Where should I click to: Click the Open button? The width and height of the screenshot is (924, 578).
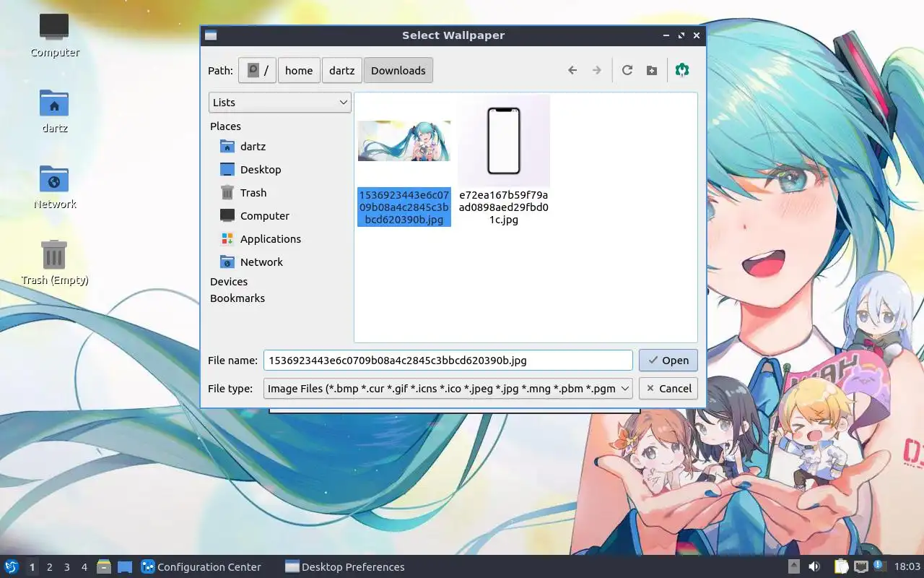[668, 360]
